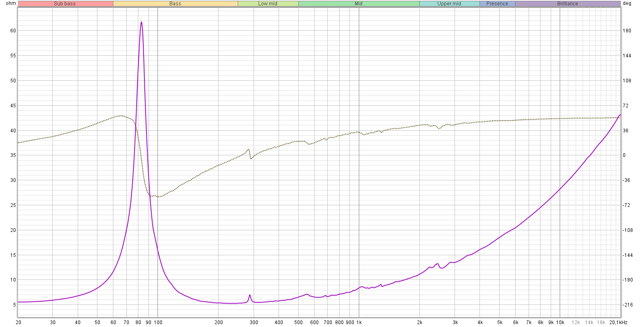Click the -216 degree axis value
The image size is (644, 327).
628,305
